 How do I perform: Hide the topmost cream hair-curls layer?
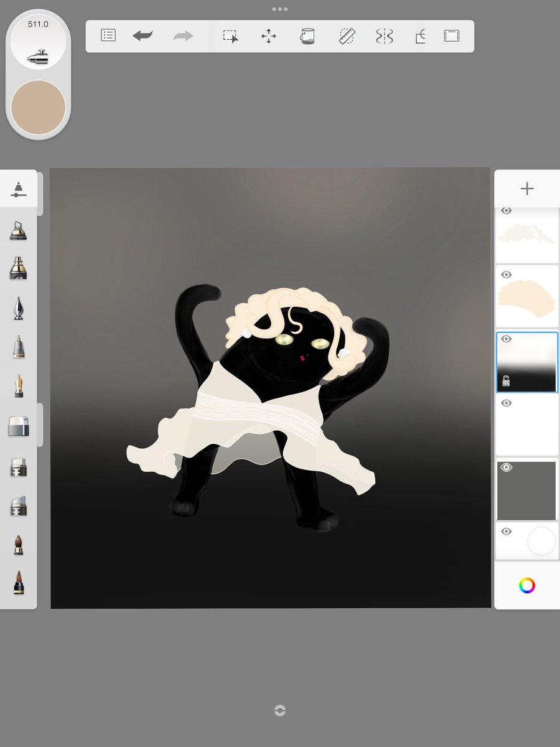click(506, 211)
